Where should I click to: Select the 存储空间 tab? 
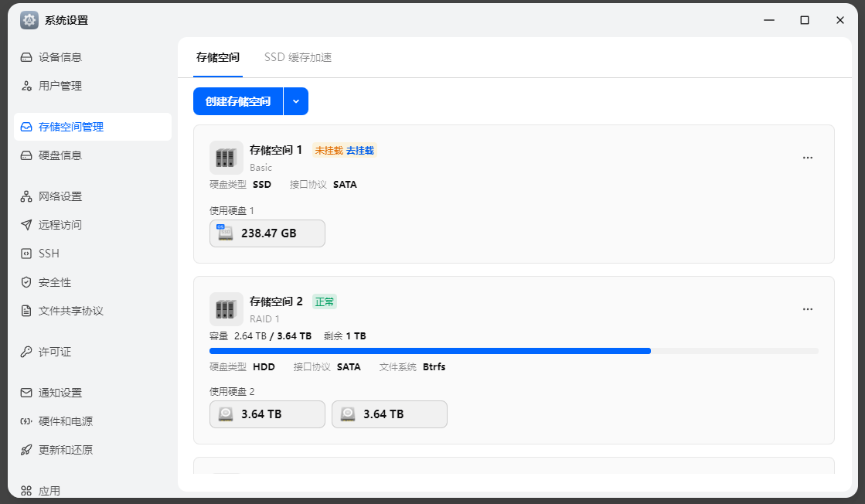[218, 57]
